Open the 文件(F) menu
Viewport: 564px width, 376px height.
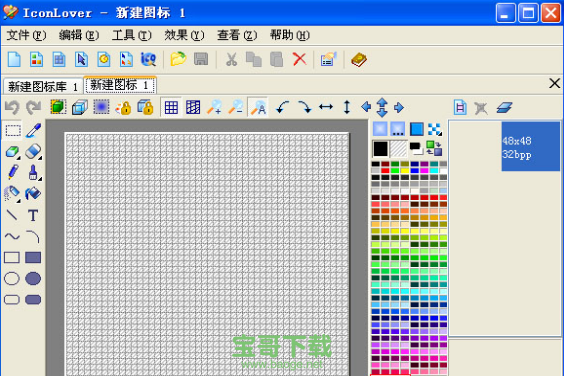tap(26, 35)
